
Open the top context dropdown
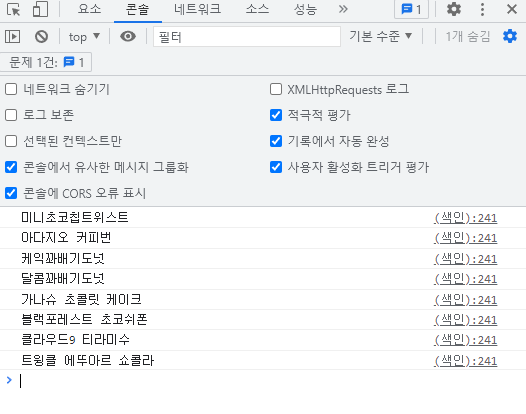84,36
